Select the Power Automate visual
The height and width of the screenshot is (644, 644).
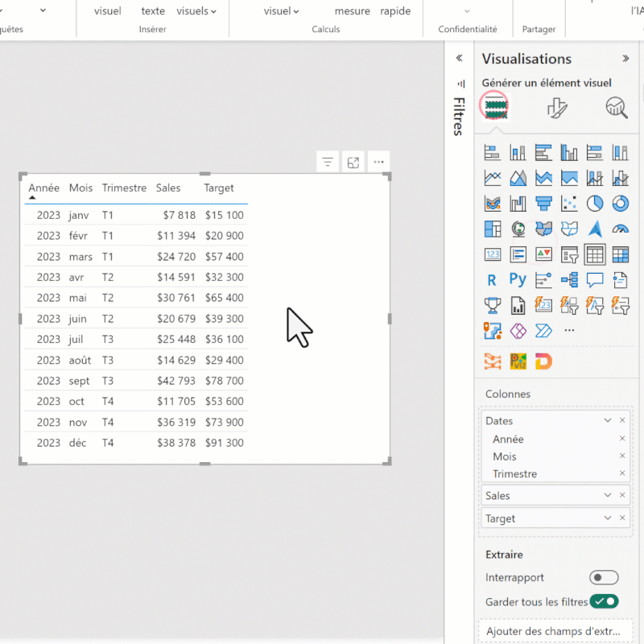[543, 331]
